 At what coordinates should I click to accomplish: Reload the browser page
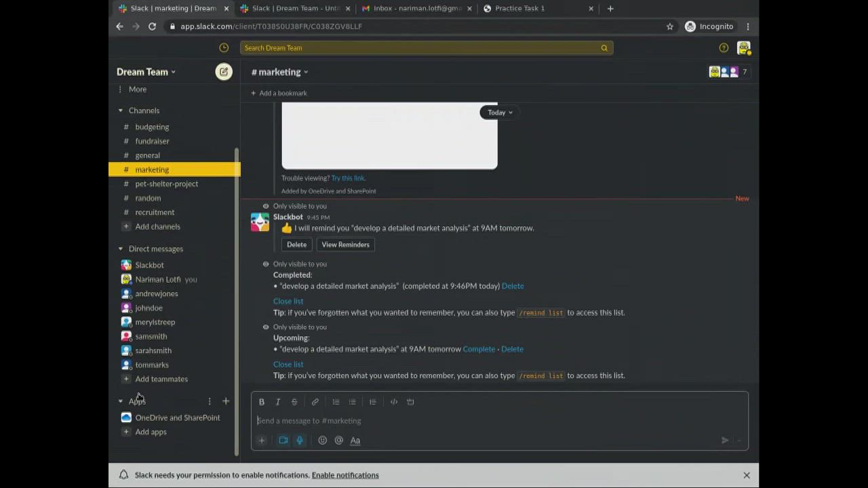[x=152, y=26]
